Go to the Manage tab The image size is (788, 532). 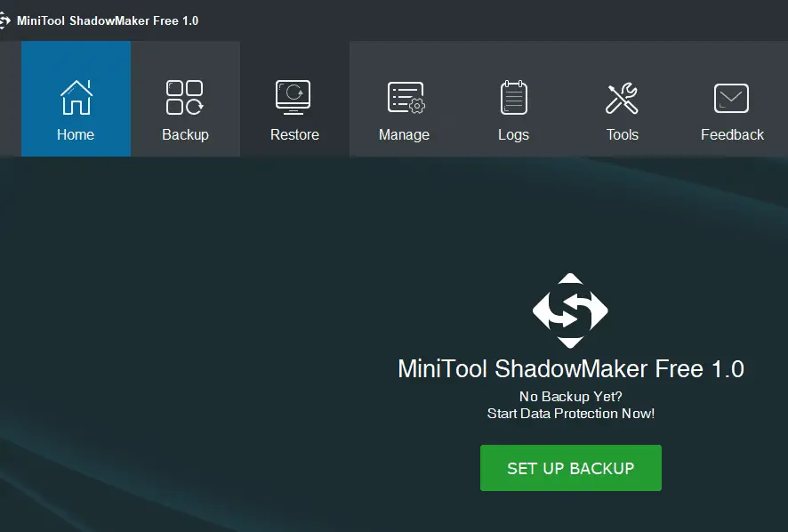click(x=404, y=99)
